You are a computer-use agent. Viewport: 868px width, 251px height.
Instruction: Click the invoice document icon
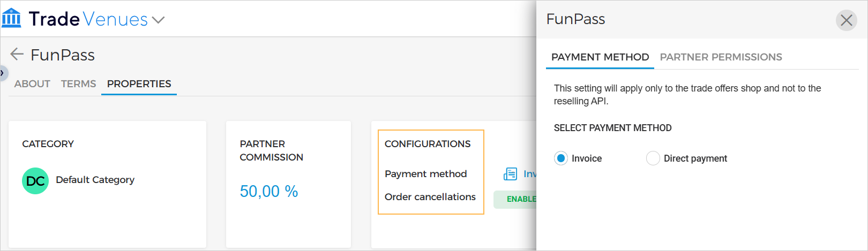[510, 174]
